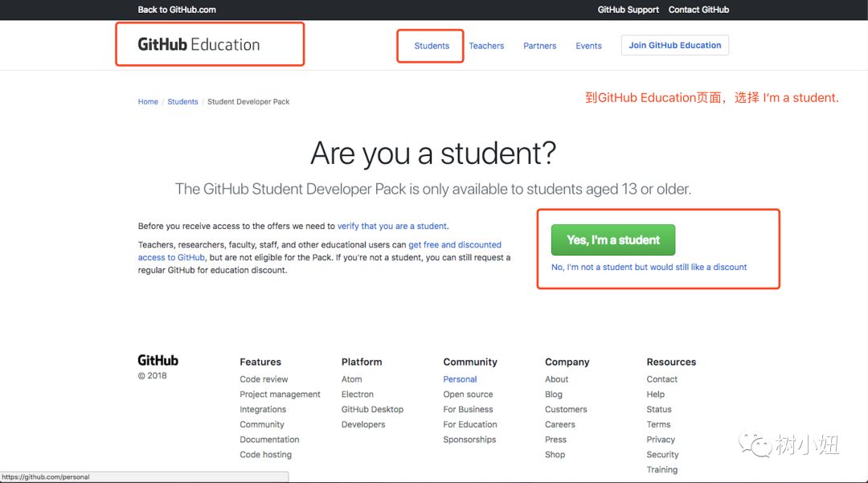Open GitHub Support link

tap(628, 10)
